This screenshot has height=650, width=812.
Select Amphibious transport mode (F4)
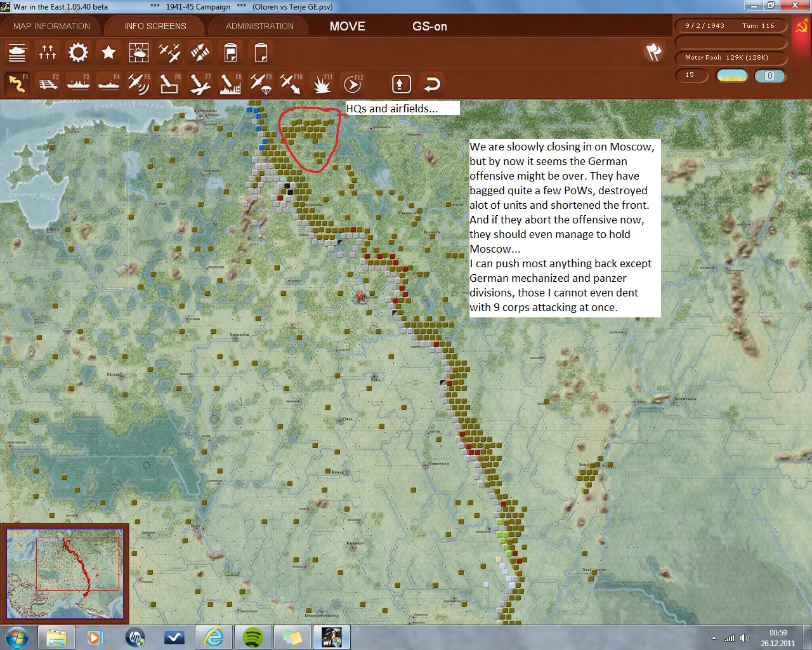[108, 84]
